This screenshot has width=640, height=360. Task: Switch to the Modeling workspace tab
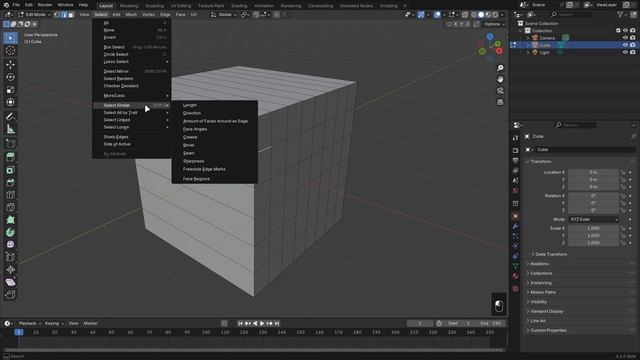(129, 6)
